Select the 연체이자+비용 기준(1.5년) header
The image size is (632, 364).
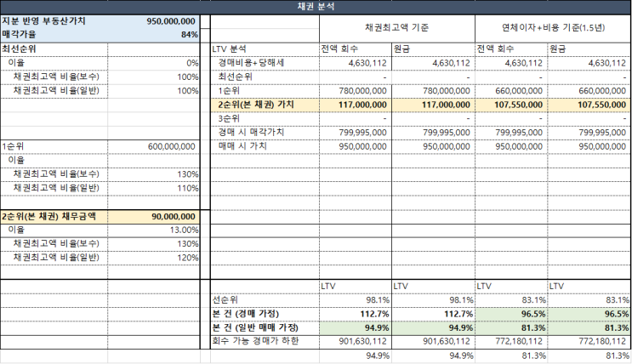554,28
